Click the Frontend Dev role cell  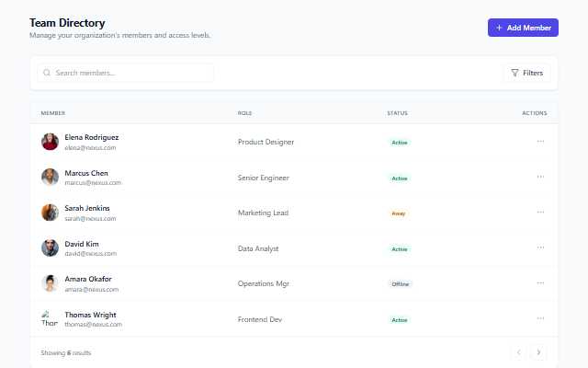pos(260,319)
